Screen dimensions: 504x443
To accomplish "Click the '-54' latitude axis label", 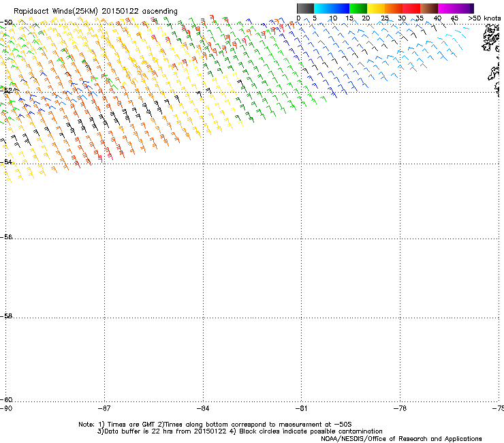I will [6, 162].
